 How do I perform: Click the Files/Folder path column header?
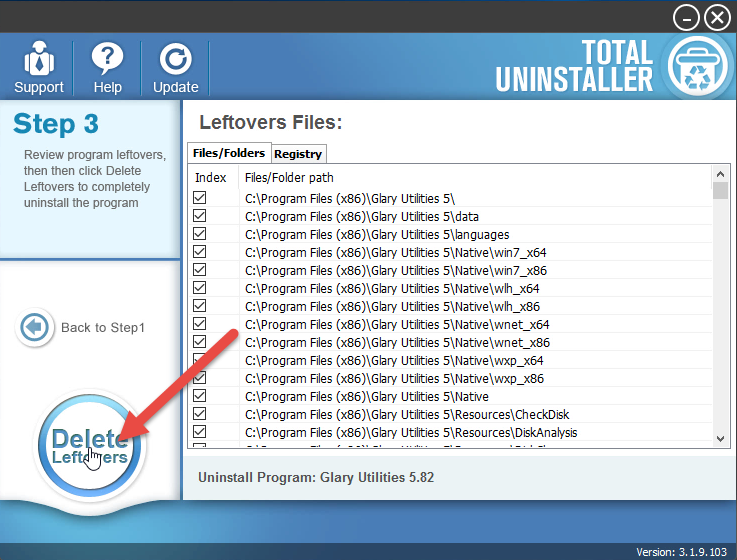(290, 178)
